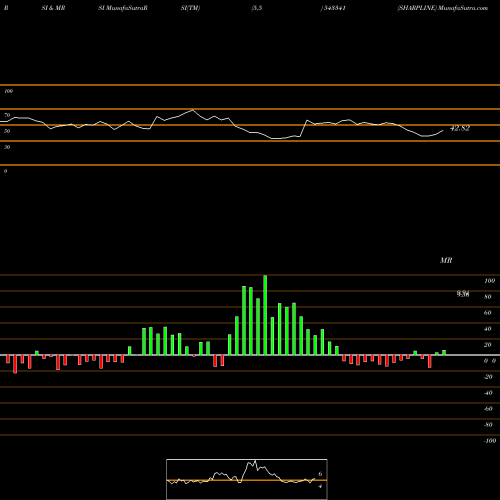The width and height of the screenshot is (500, 500).
Task: Click the -60 label on MR histogram axis
Action: coord(488,409)
